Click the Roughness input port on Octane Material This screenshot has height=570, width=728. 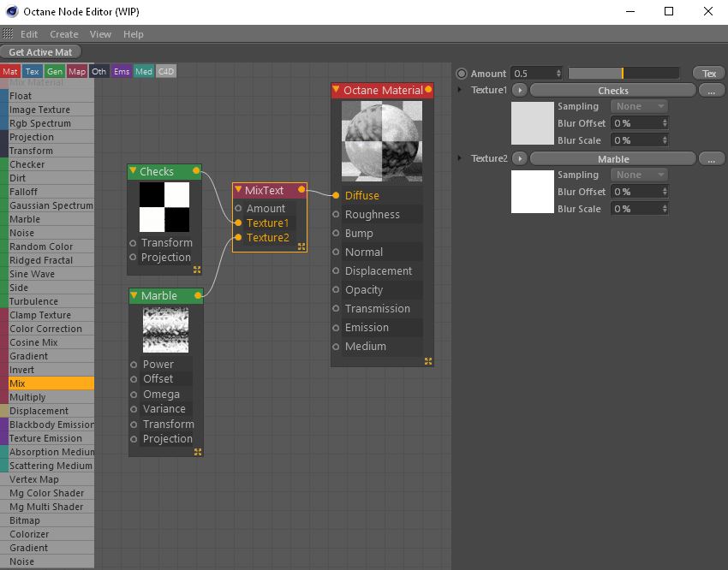tap(337, 214)
